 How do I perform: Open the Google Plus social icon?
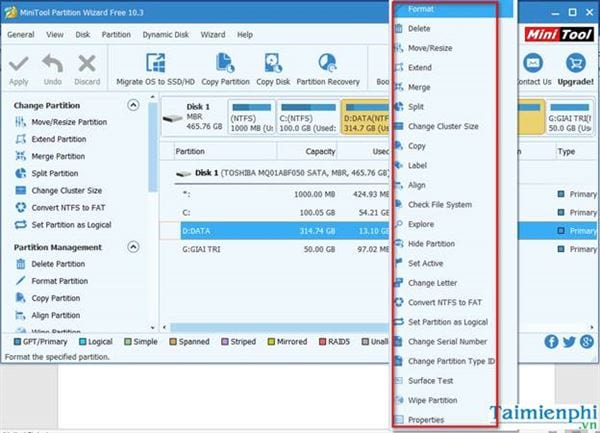click(x=587, y=342)
